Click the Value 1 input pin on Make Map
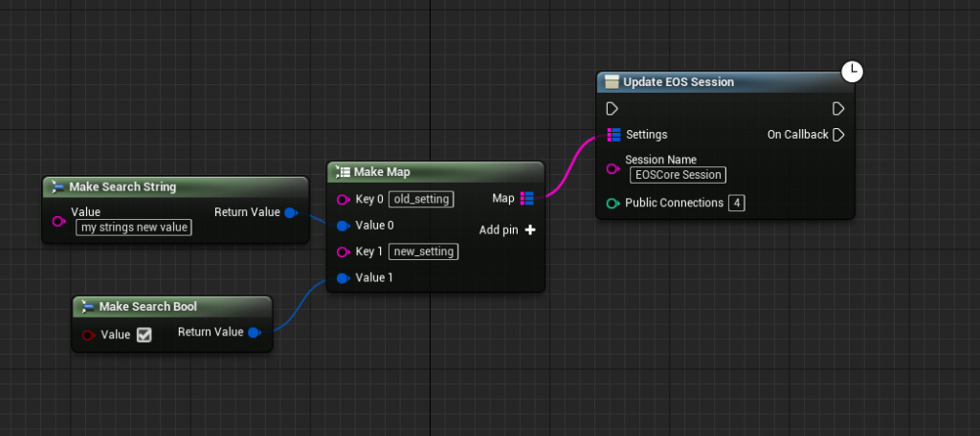The width and height of the screenshot is (980, 436). (x=343, y=278)
